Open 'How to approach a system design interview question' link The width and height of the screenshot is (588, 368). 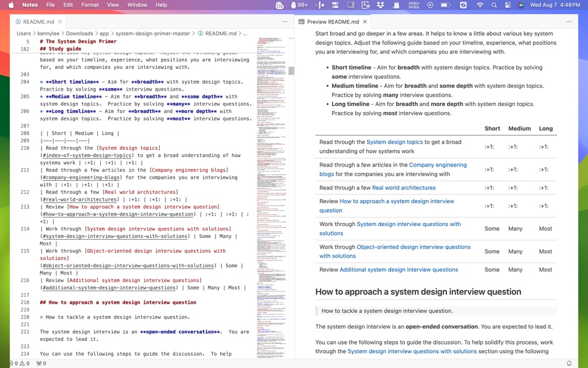pos(387,206)
